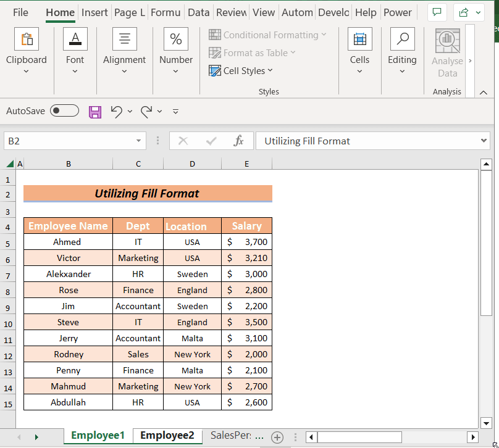Viewport: 499px width, 448px height.
Task: Expand the Cell Styles dropdown
Action: [241, 71]
